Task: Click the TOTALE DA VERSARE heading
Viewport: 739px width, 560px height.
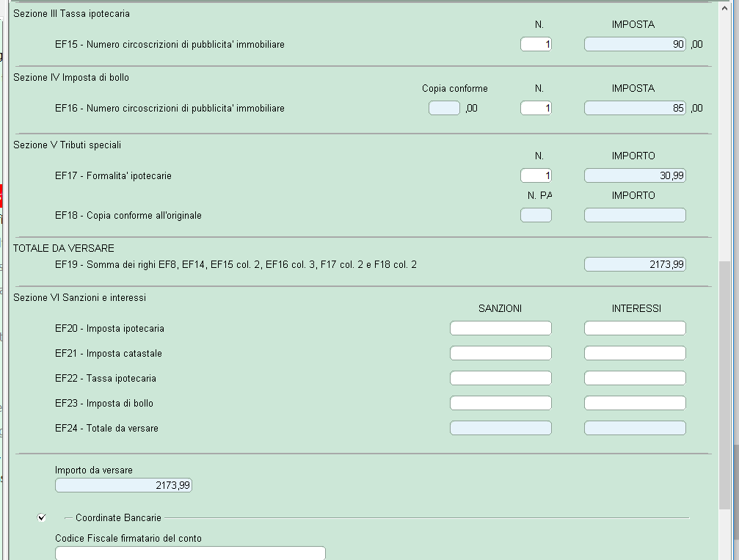Action: (64, 248)
